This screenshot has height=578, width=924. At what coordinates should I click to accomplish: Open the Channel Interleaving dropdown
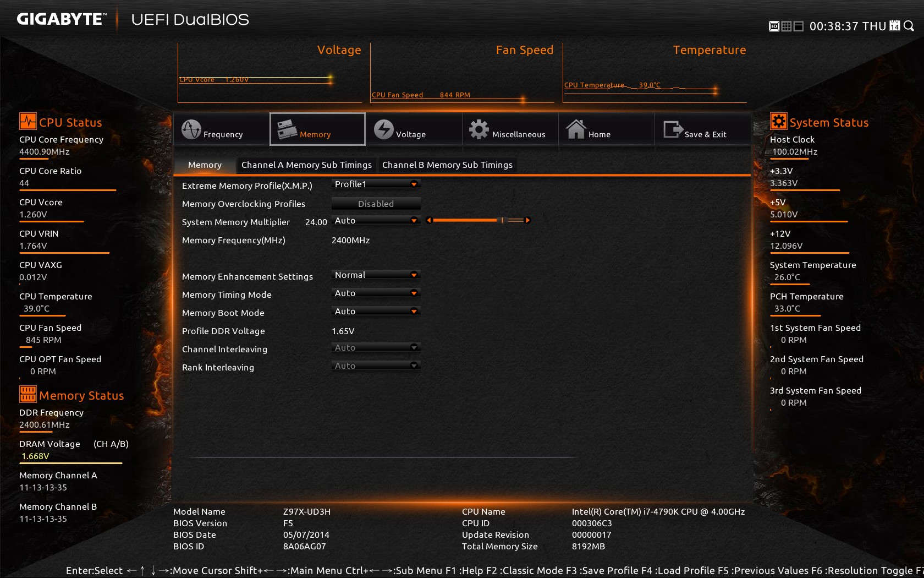(x=376, y=348)
